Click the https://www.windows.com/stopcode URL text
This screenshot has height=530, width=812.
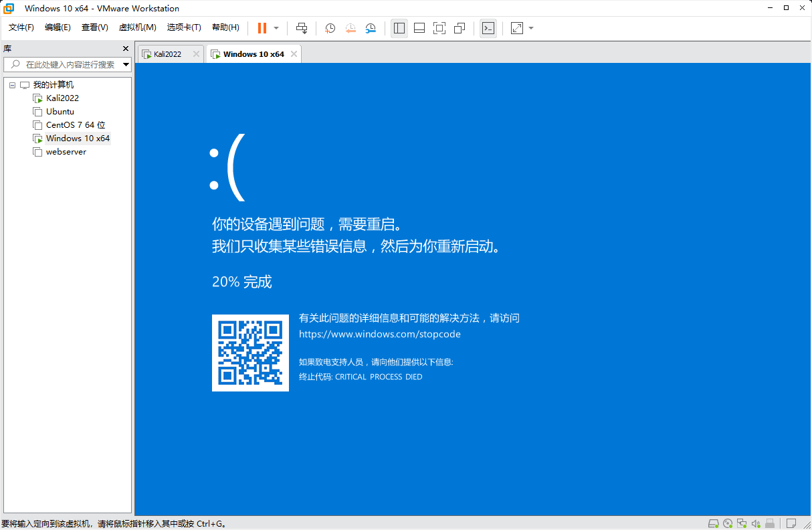379,334
